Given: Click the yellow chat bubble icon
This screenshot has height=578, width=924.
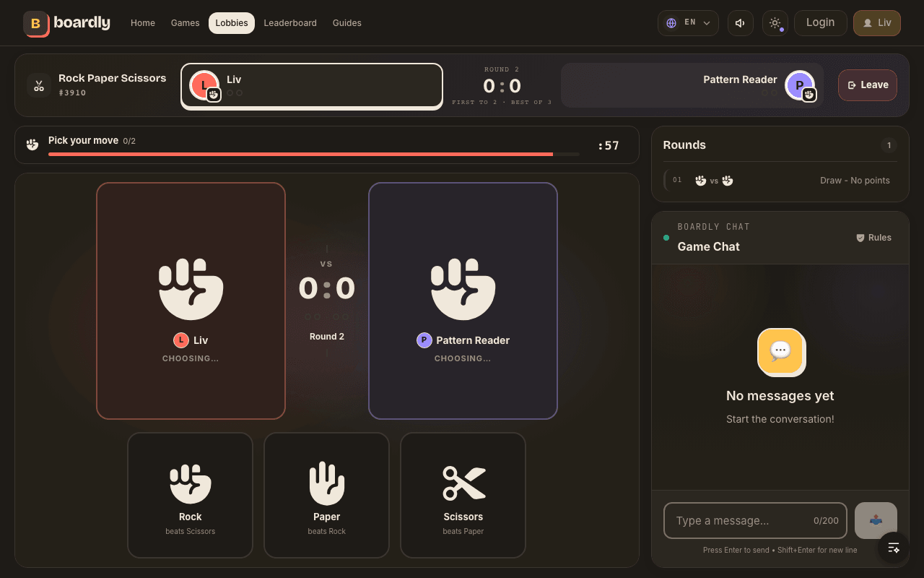Looking at the screenshot, I should coord(780,352).
